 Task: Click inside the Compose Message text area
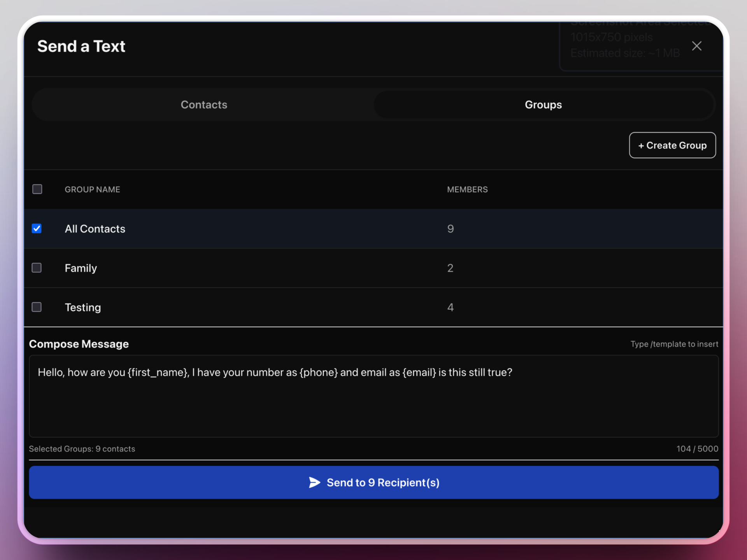[x=373, y=404]
